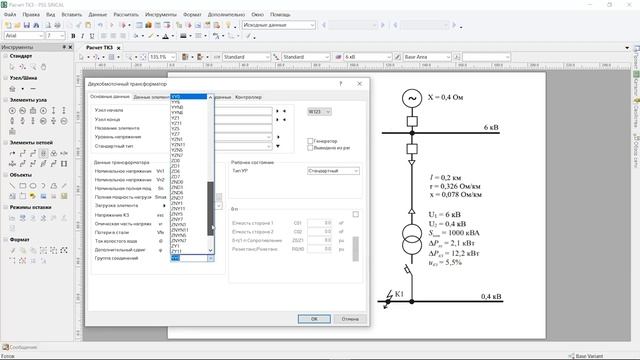Select the pointer tool in Стандарт group
This screenshot has height=360, width=640.
(12, 66)
